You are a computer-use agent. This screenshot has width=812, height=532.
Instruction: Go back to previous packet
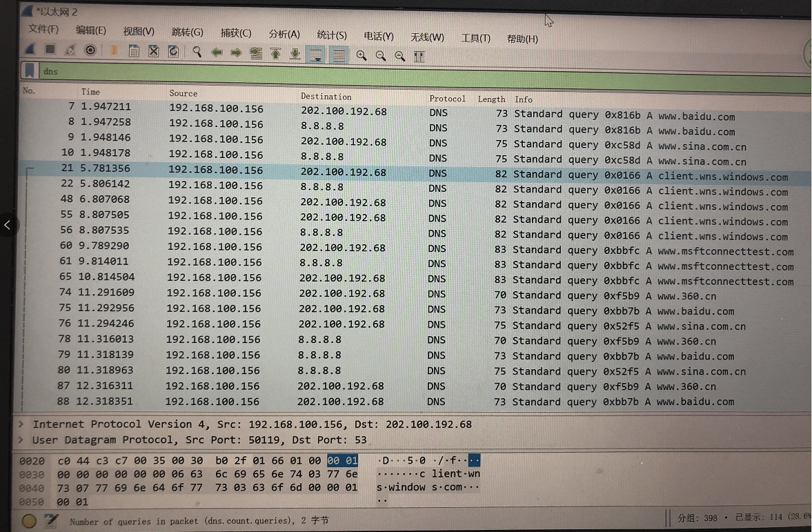[217, 52]
